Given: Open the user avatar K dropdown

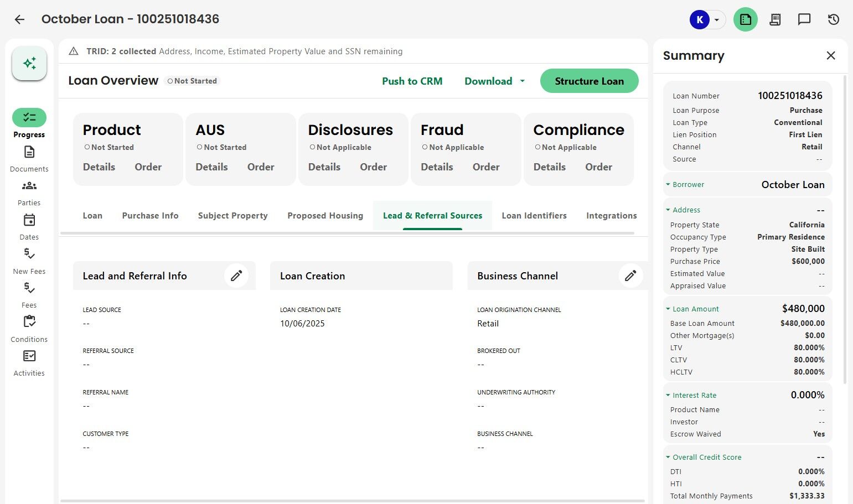Looking at the screenshot, I should (x=707, y=20).
